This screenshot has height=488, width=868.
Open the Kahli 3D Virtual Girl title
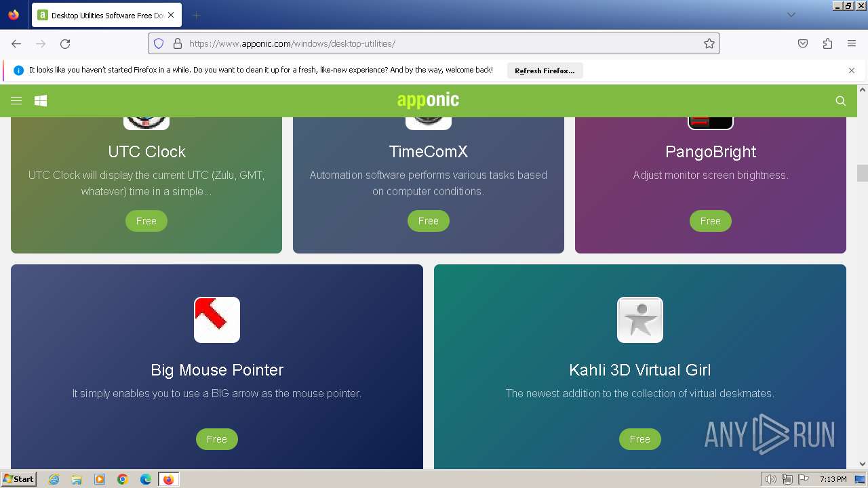click(x=640, y=370)
